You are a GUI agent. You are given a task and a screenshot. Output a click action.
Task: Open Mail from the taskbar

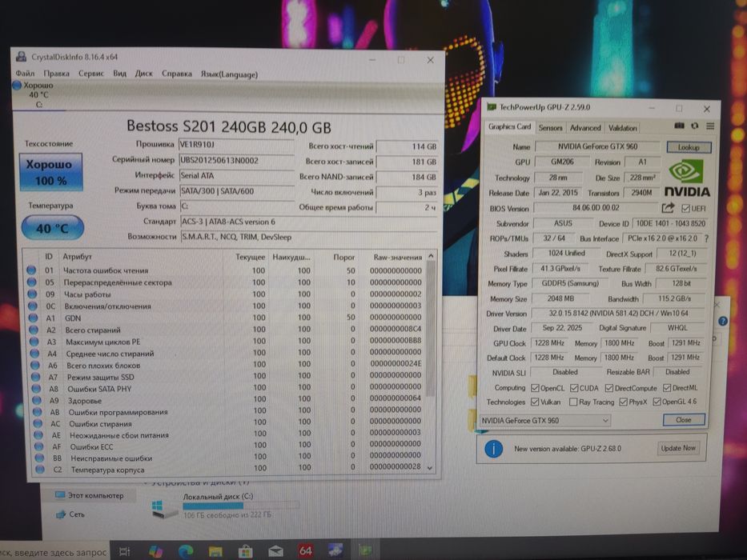coord(275,551)
